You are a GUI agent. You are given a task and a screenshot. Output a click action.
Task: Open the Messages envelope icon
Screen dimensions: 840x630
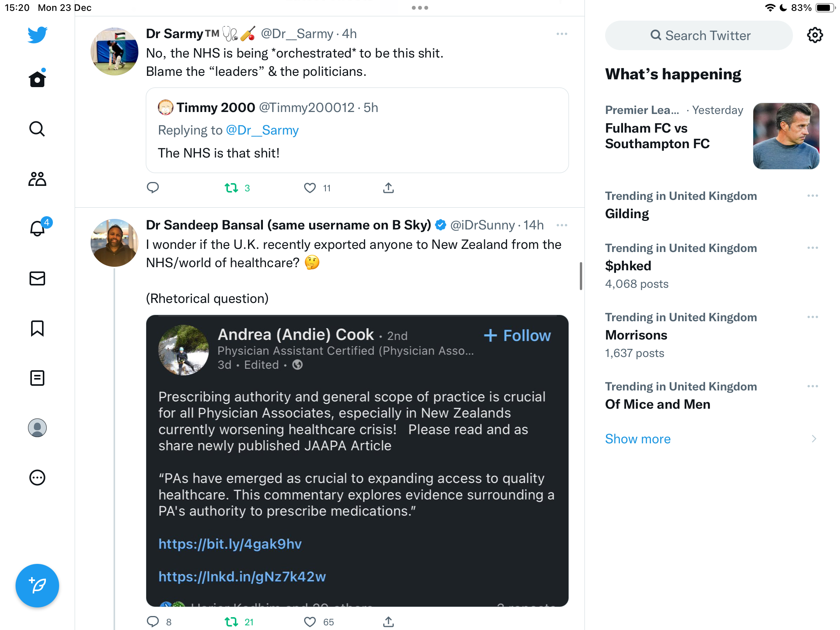pos(37,278)
